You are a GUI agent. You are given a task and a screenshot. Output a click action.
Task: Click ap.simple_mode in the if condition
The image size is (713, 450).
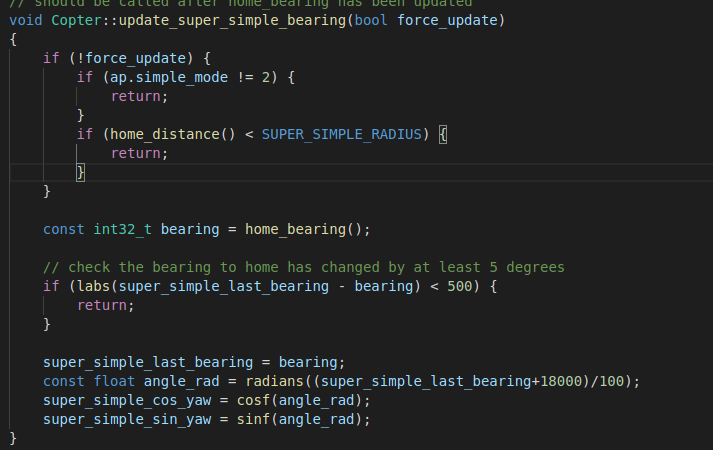pyautogui.click(x=169, y=77)
